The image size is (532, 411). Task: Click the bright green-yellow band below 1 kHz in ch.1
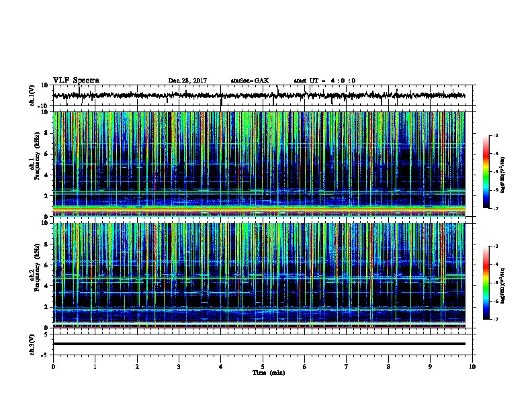coord(259,208)
